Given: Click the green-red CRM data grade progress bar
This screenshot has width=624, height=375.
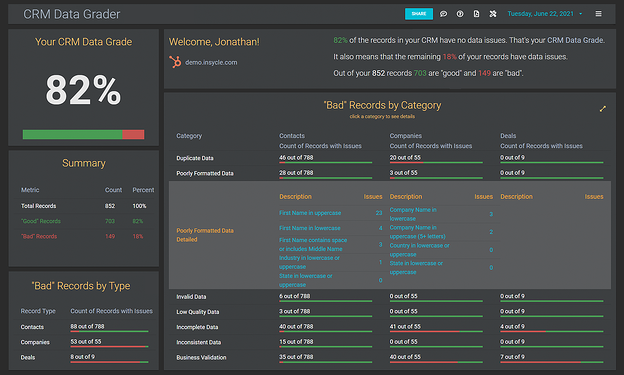Looking at the screenshot, I should [83, 135].
